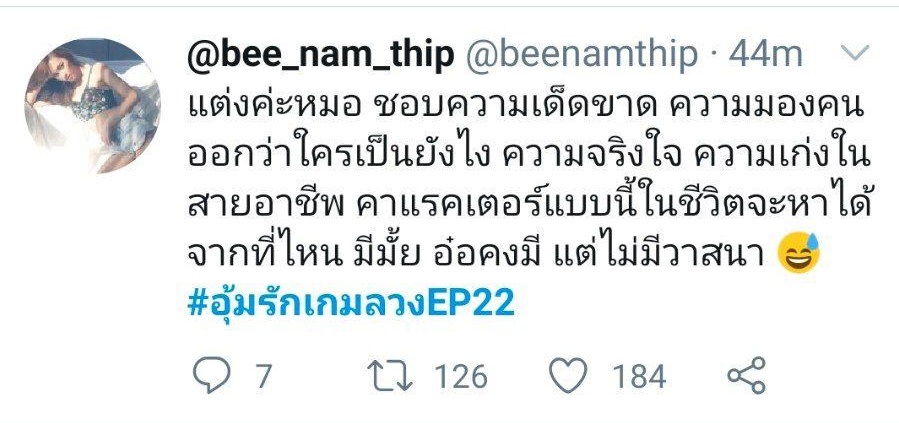View the 7 replies count

tap(263, 377)
